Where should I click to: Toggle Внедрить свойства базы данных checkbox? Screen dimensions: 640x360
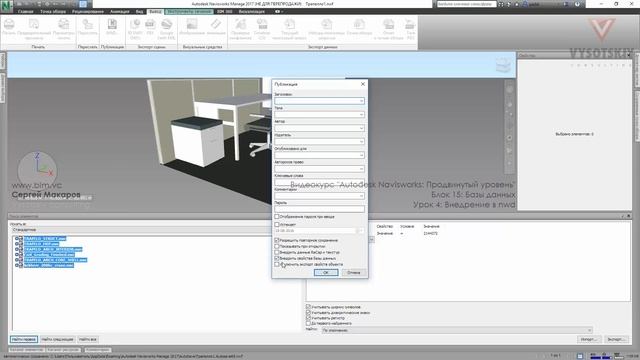(x=277, y=258)
